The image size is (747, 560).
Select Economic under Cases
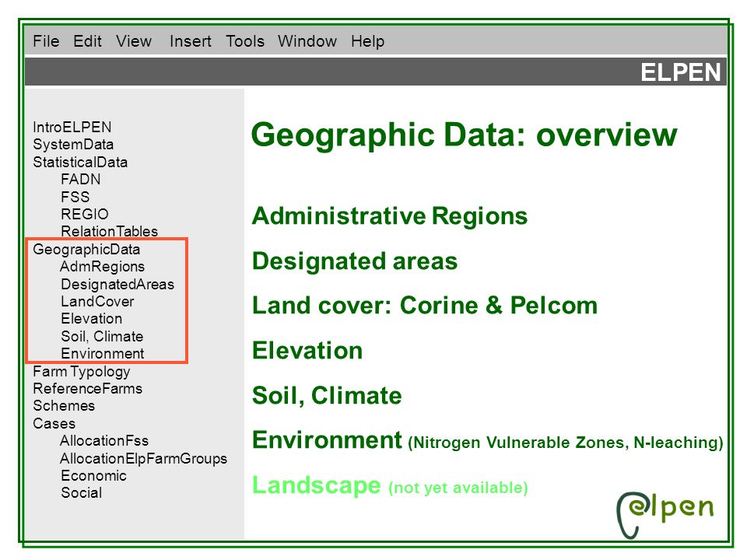click(x=94, y=476)
